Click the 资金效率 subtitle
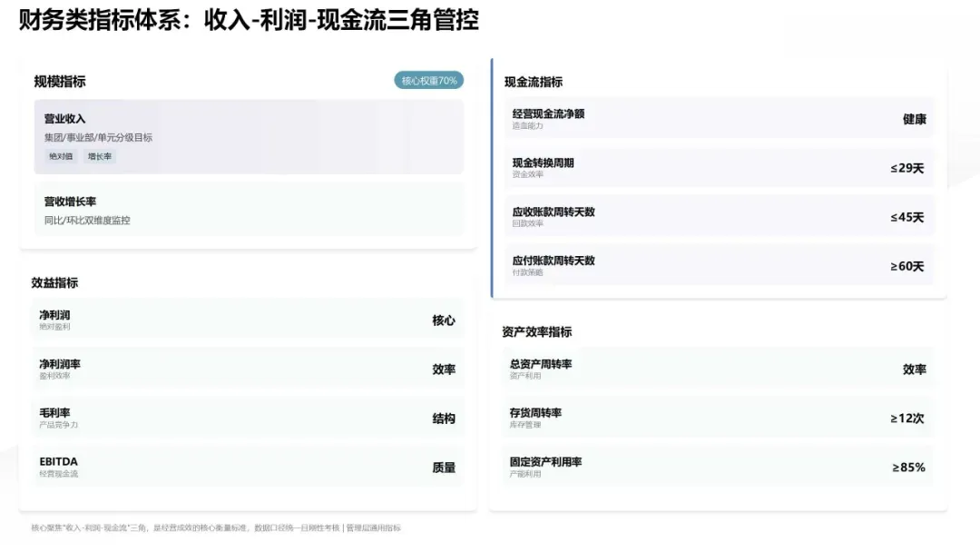The height and width of the screenshot is (552, 980). [527, 174]
